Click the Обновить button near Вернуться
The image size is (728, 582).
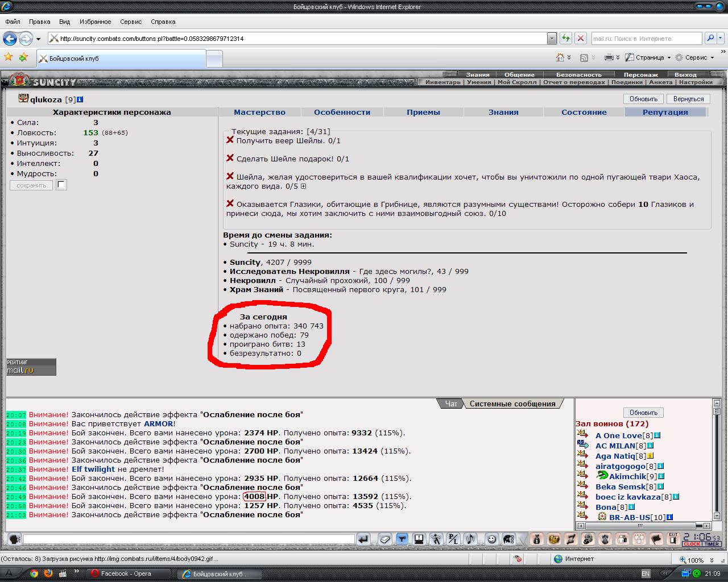click(x=643, y=99)
